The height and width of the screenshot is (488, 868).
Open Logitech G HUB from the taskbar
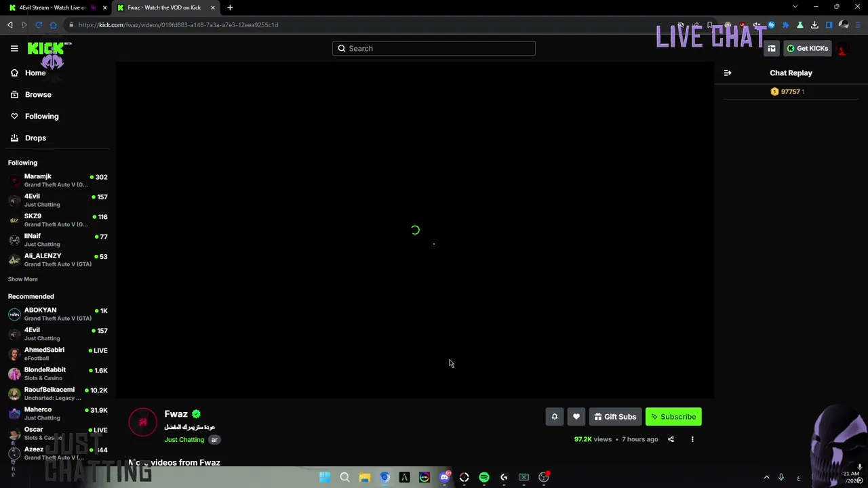click(x=504, y=478)
